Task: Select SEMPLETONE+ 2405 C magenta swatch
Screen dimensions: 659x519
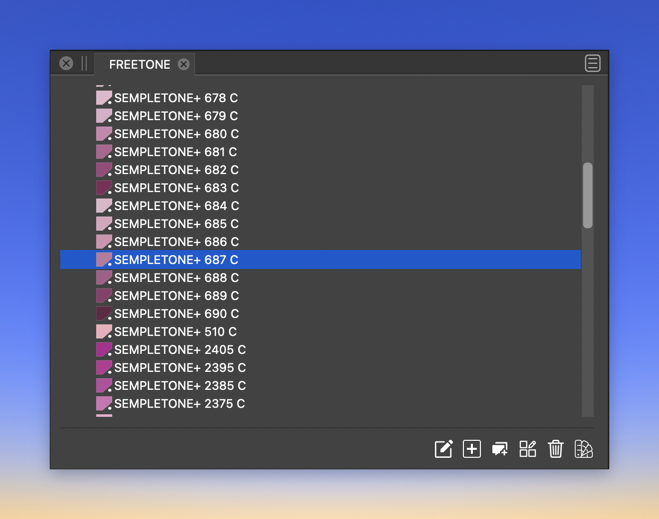Action: [x=320, y=350]
